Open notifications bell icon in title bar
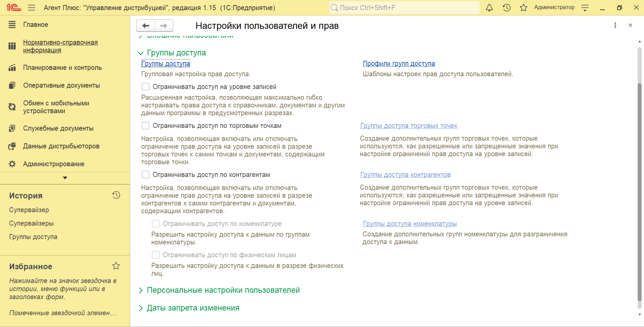This screenshot has width=644, height=327. pos(489,8)
